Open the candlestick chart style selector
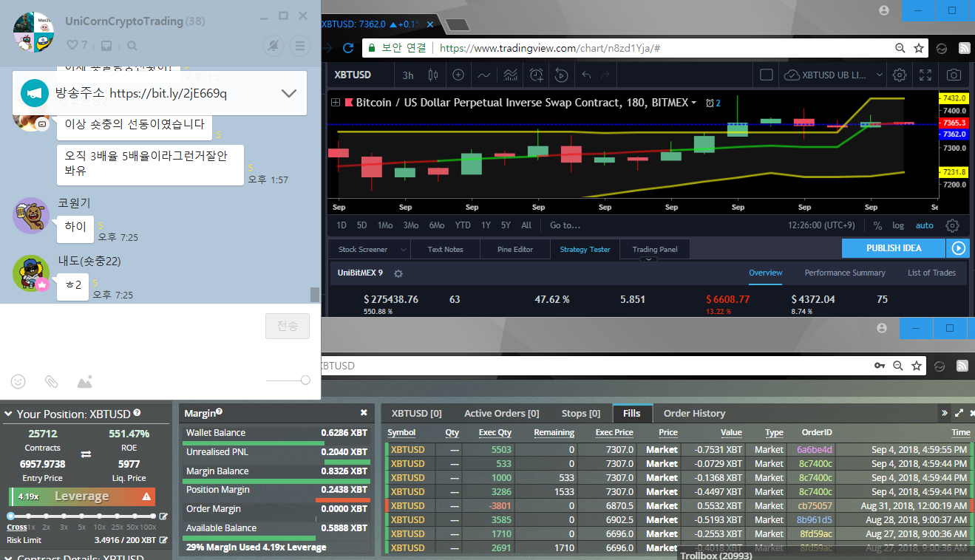The image size is (975, 560). tap(433, 75)
